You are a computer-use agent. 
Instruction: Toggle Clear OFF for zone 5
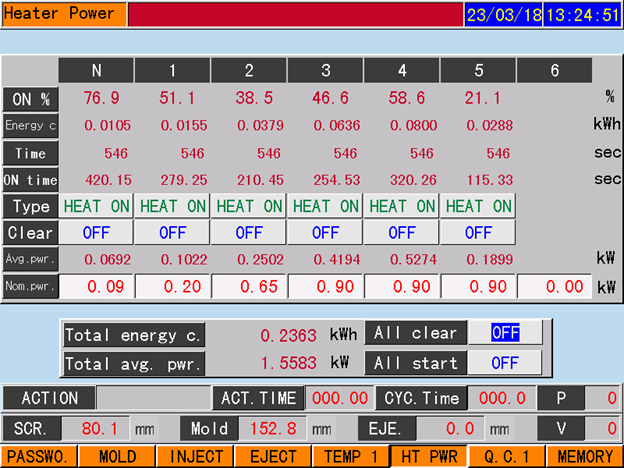click(x=478, y=233)
